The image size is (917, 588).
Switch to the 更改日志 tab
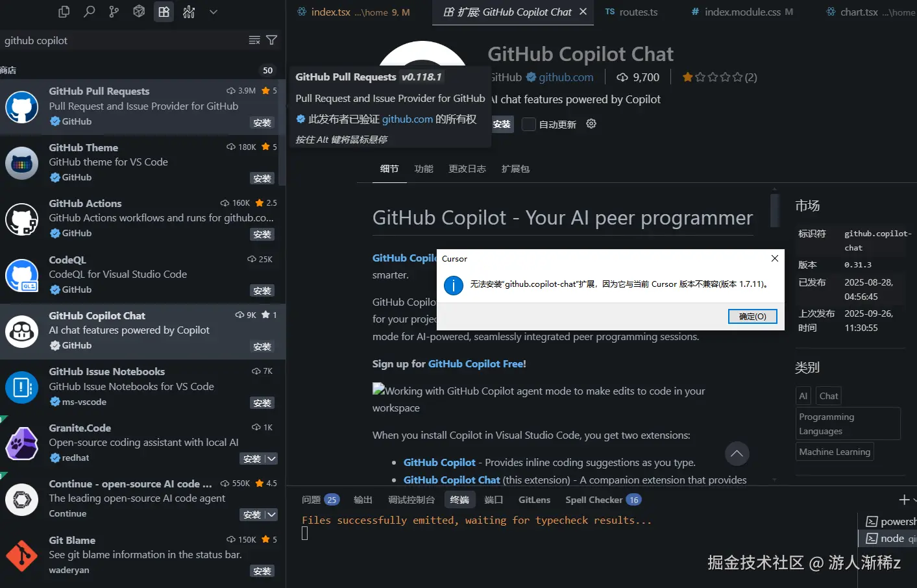(467, 169)
